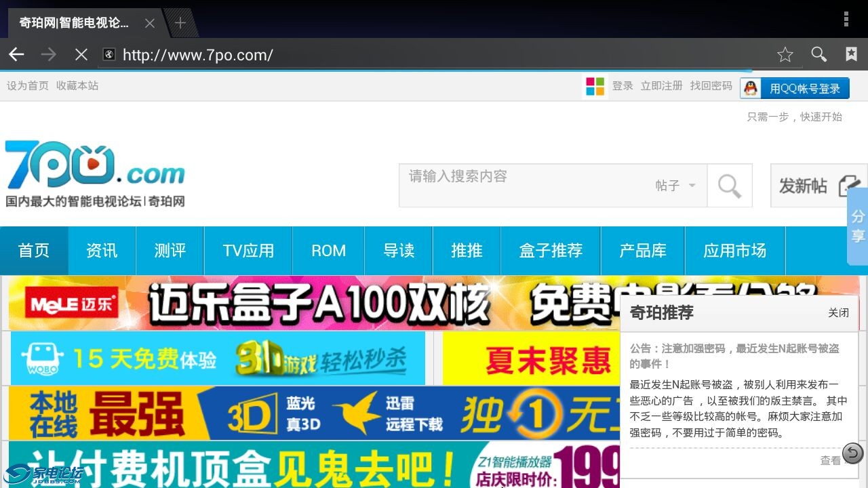This screenshot has height=488, width=868.
Task: Click 设为首页 link
Action: coord(28,85)
